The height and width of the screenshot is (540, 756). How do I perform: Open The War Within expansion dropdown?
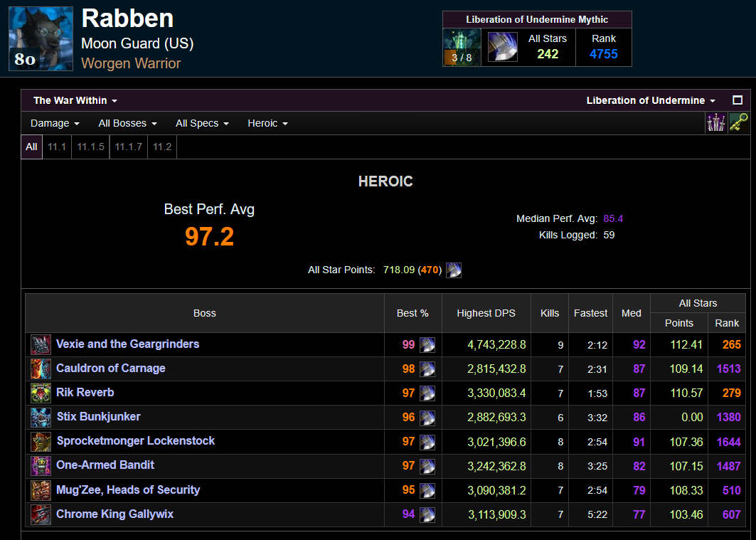coord(75,100)
